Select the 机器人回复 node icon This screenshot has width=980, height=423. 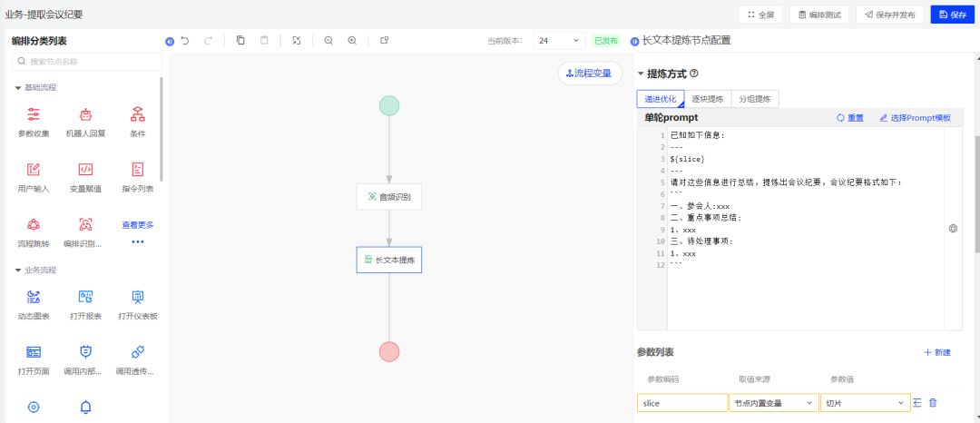click(85, 114)
